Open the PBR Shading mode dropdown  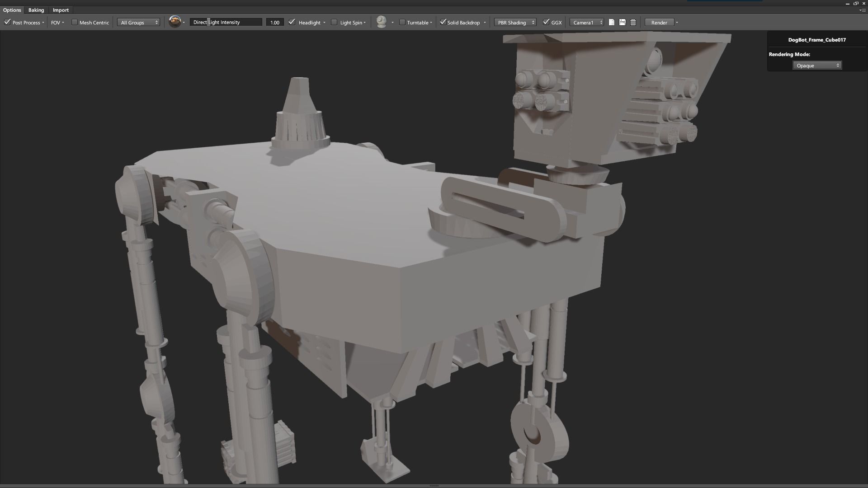pos(515,23)
